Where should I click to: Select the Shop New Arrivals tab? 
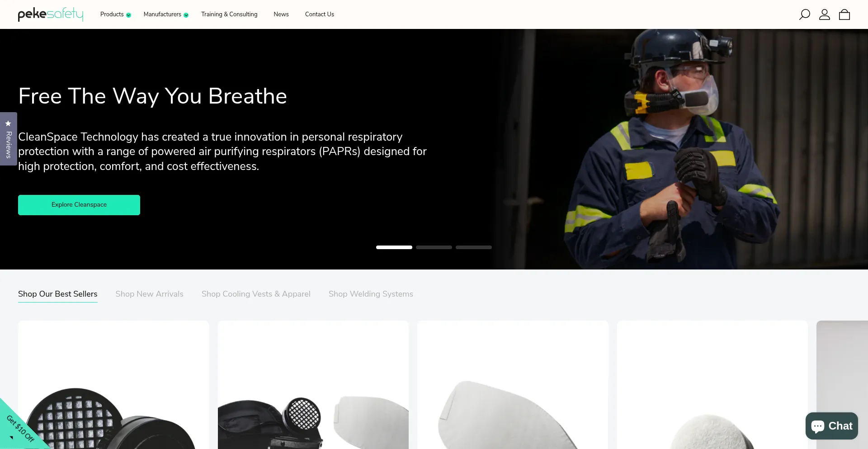149,294
